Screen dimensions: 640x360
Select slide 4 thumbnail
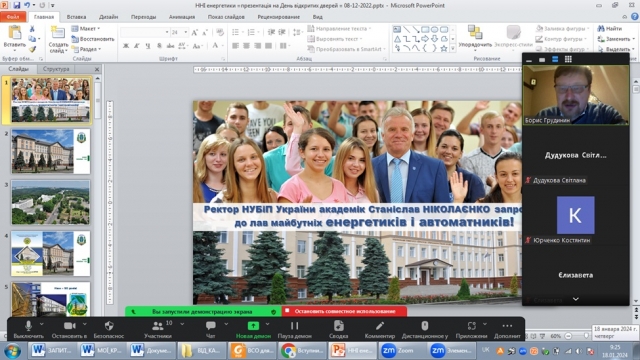[51, 253]
